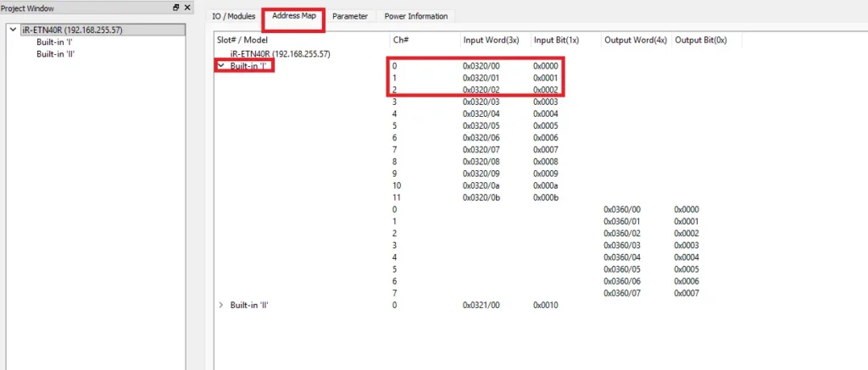Image resolution: width=868 pixels, height=370 pixels.
Task: Select input bit cell 0x0008
Action: [x=545, y=162]
